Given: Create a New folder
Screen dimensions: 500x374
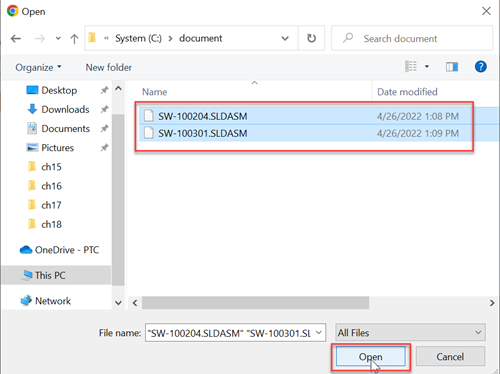Looking at the screenshot, I should coord(109,67).
